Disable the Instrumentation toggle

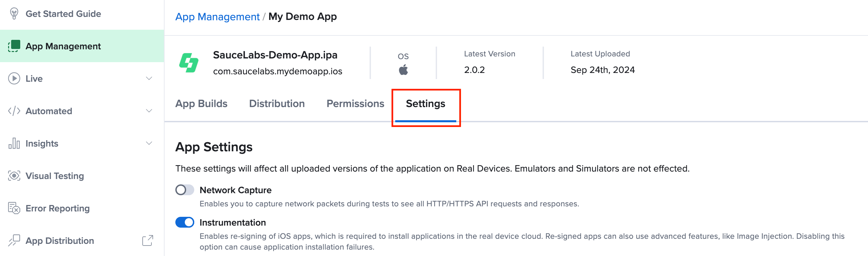pos(184,222)
